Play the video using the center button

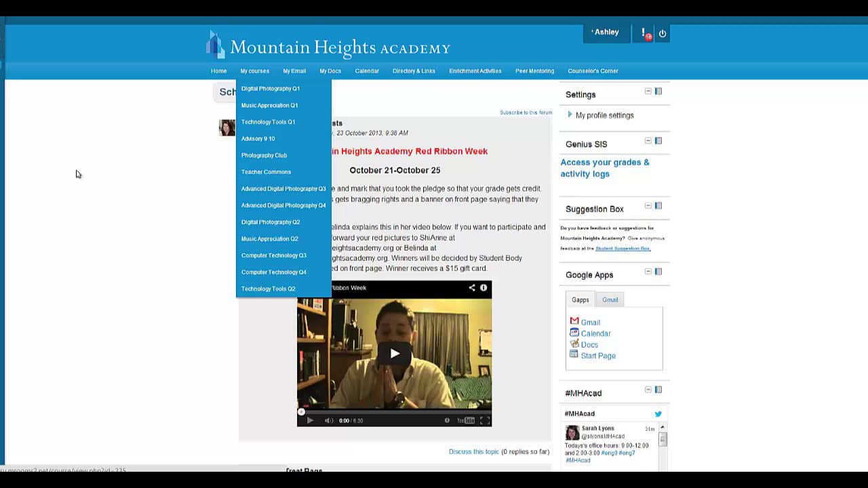pos(395,353)
